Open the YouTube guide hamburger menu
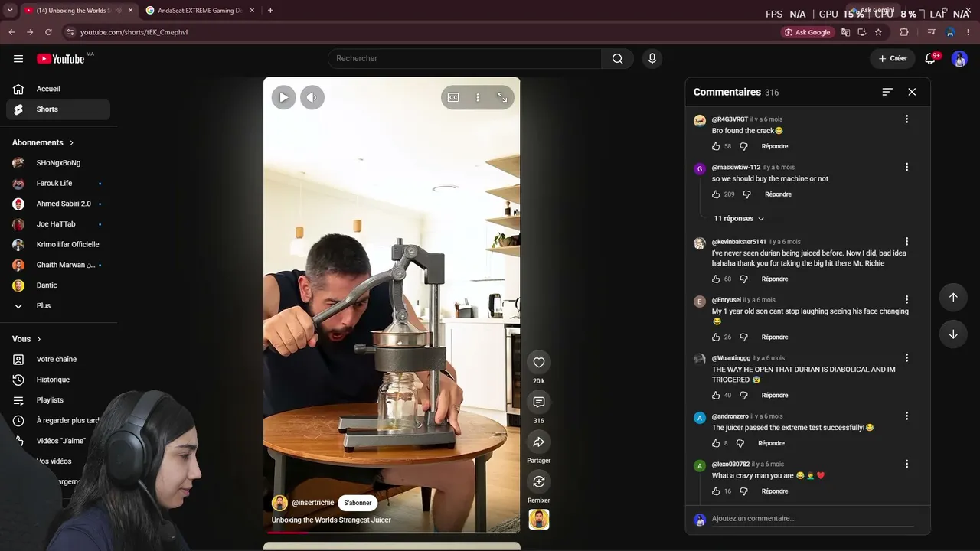980x551 pixels. click(x=18, y=59)
